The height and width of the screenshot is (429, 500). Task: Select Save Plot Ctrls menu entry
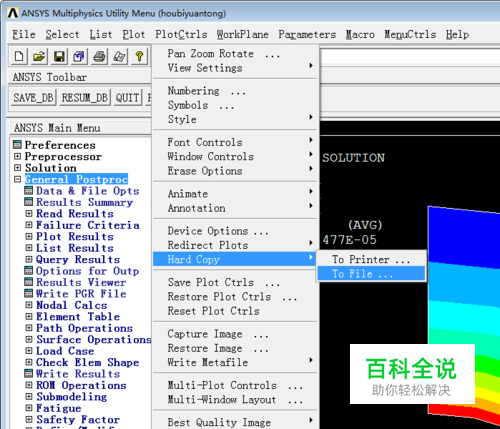235,282
